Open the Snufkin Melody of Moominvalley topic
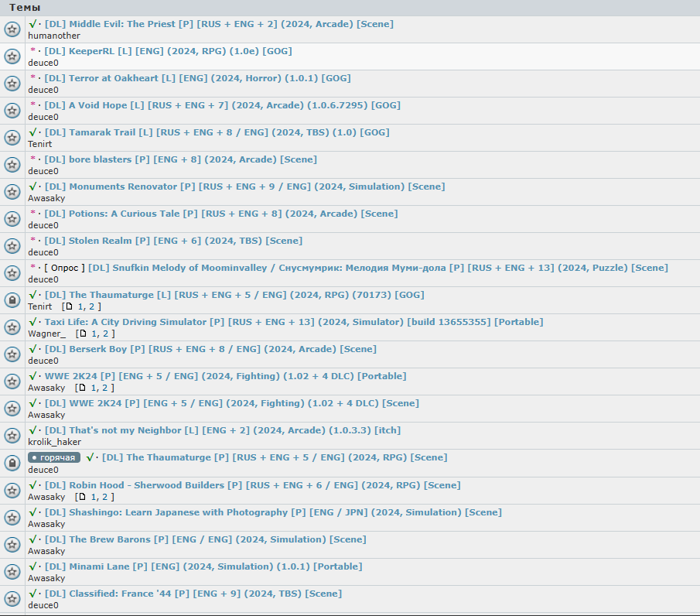Viewport: 700px width, 616px height. 378,268
